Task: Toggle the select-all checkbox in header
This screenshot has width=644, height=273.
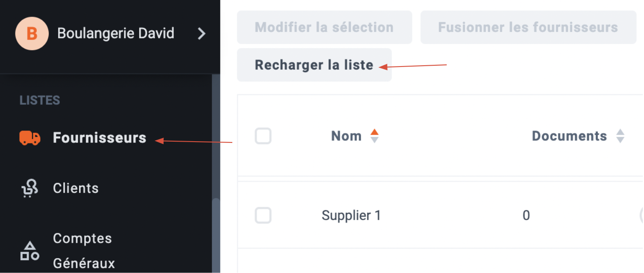Action: [x=263, y=136]
